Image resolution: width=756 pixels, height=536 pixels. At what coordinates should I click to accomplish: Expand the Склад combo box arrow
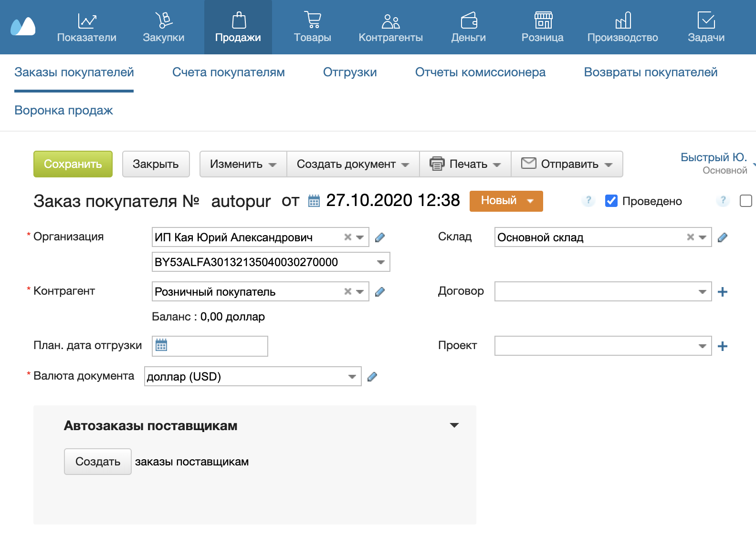703,237
